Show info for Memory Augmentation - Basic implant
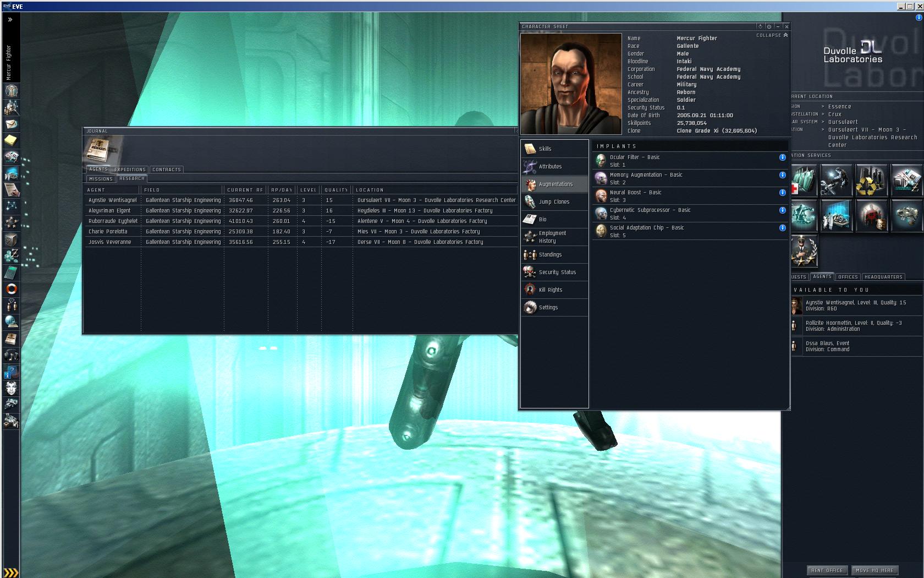 (x=782, y=175)
